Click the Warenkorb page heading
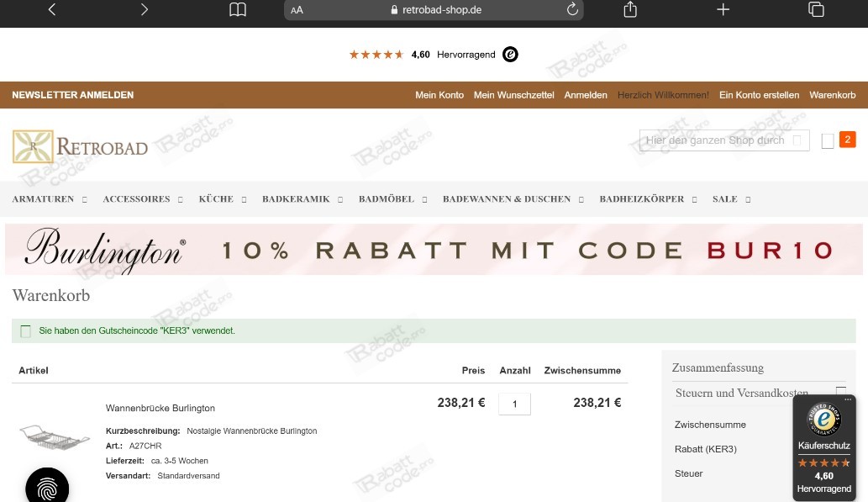 tap(51, 295)
